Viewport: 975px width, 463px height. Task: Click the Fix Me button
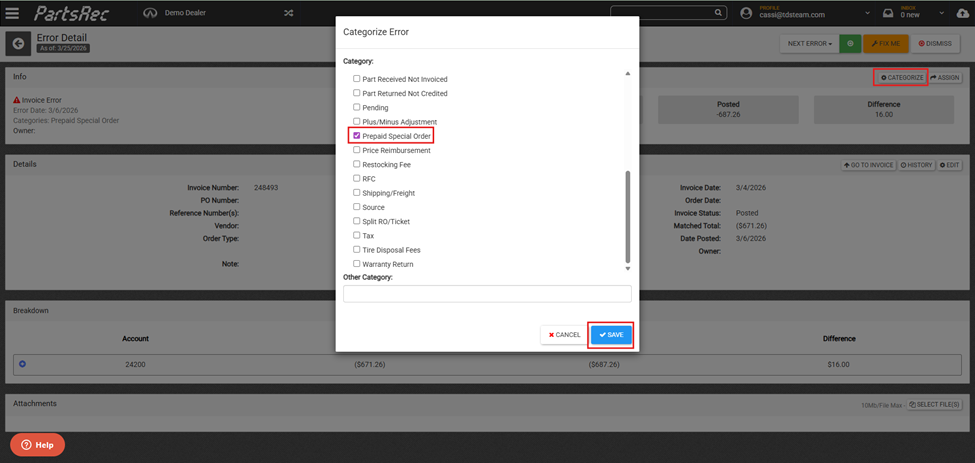pos(886,44)
